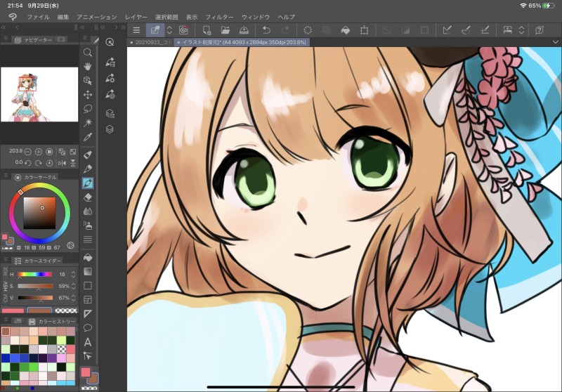Open the stacked Layer palette icon
The height and width of the screenshot is (392, 562).
pyautogui.click(x=110, y=129)
